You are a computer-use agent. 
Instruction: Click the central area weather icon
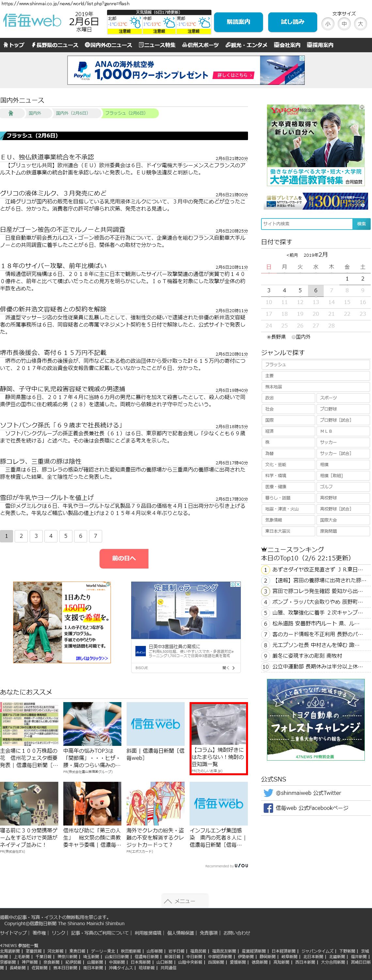[169, 23]
